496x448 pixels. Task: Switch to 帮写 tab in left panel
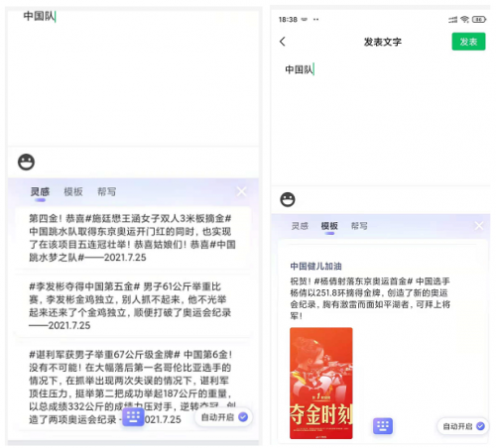[106, 192]
